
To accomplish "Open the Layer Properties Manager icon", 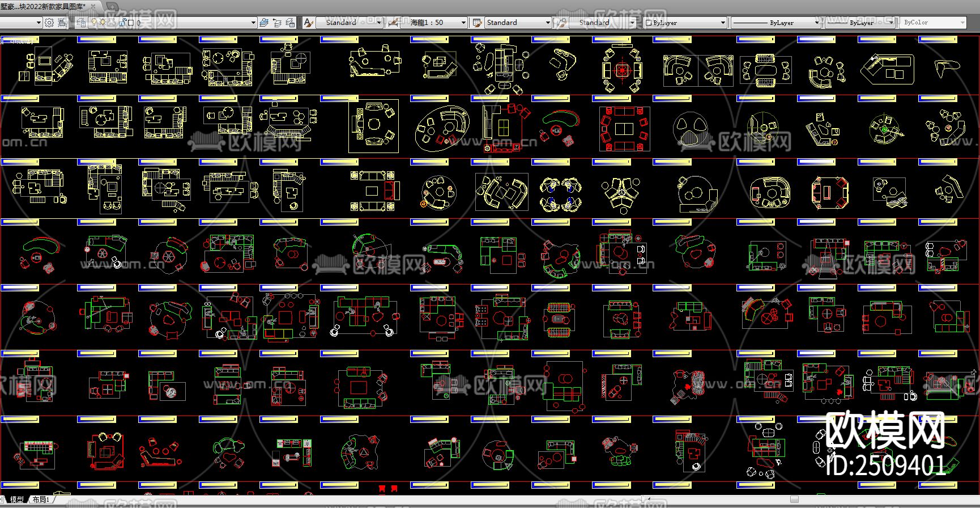I will (81, 23).
